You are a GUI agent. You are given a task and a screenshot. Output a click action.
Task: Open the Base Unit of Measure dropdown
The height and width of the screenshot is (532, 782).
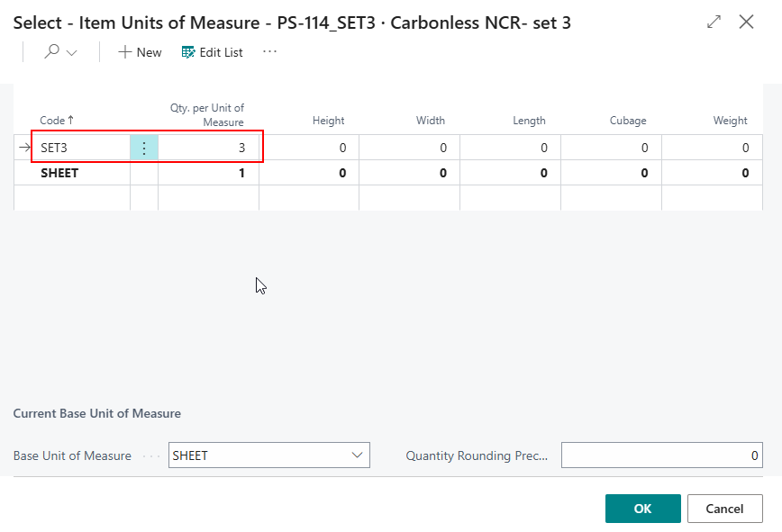click(x=359, y=455)
